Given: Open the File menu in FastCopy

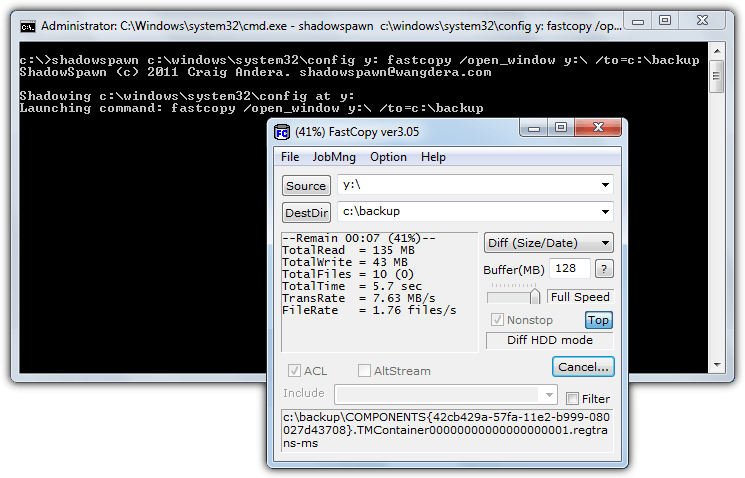Looking at the screenshot, I should [x=290, y=157].
